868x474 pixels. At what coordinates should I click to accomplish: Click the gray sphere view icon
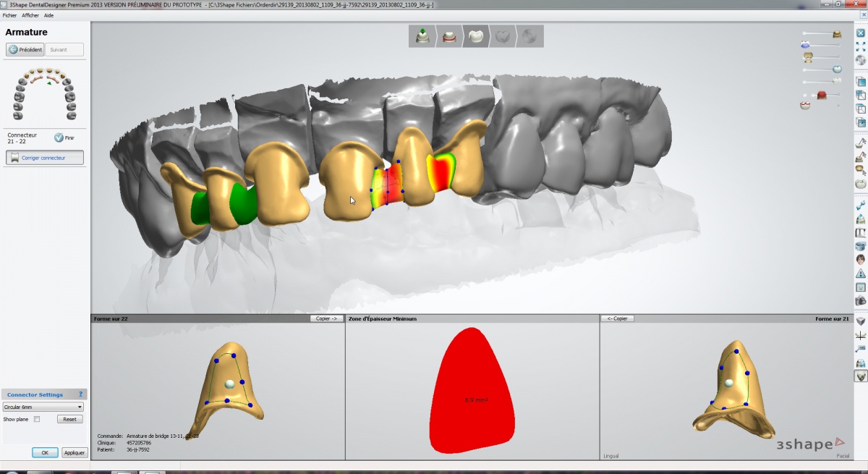(x=861, y=60)
